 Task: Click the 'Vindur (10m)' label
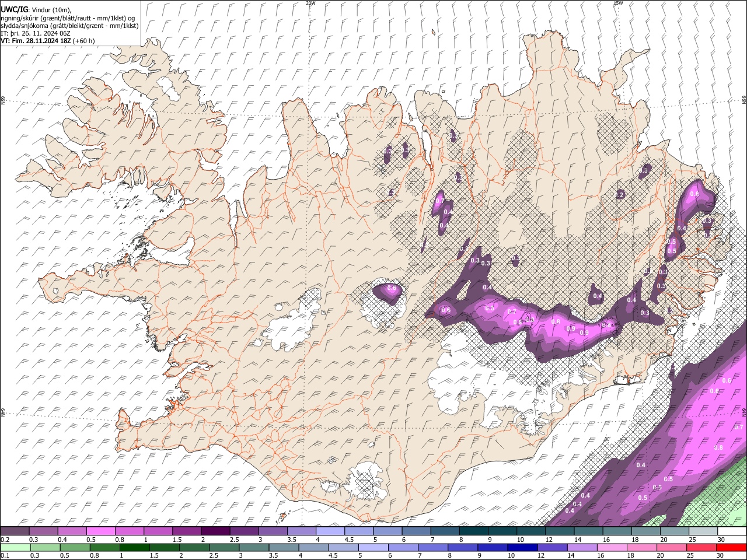[51, 10]
